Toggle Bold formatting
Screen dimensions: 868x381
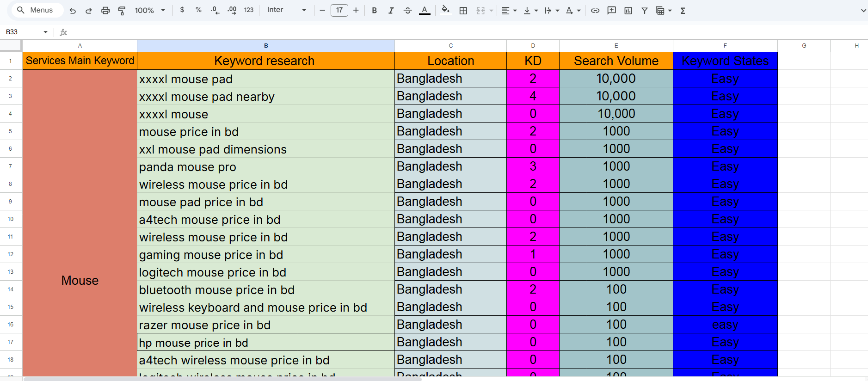[x=374, y=11]
